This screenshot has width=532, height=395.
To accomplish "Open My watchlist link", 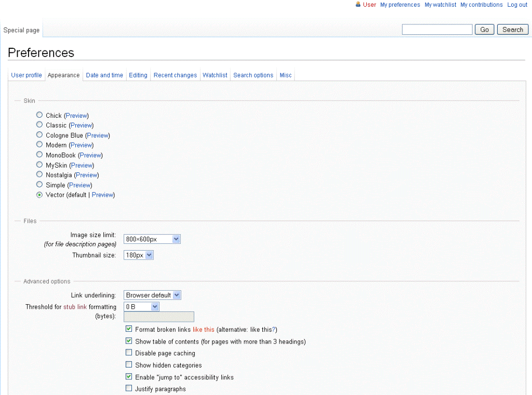I will (x=441, y=5).
